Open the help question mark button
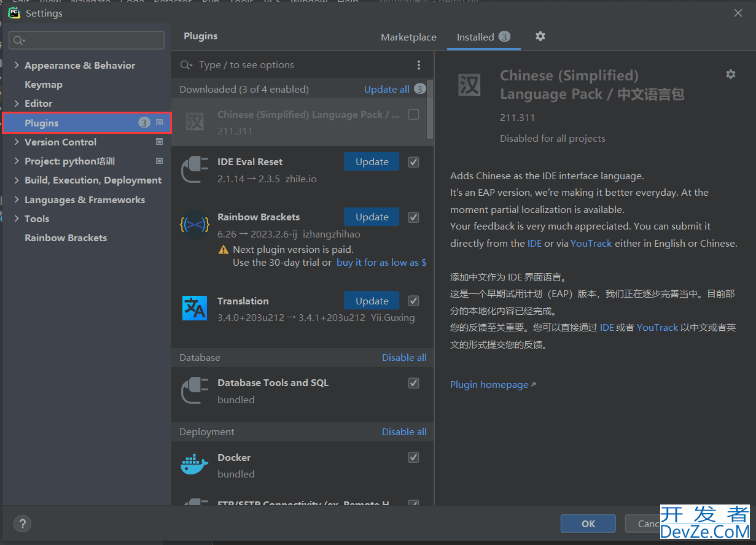Viewport: 756px width, 545px height. click(x=22, y=524)
